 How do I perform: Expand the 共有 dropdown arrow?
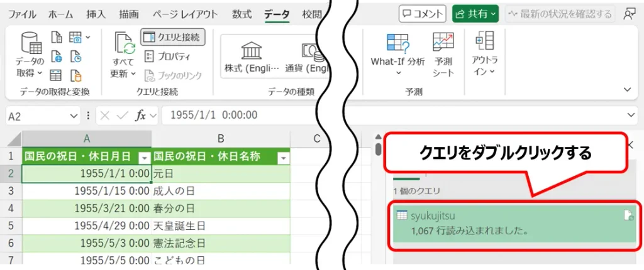click(493, 14)
